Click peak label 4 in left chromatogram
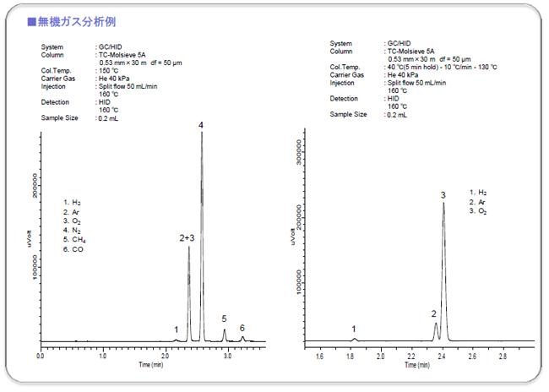Viewport: 549px width, 392px height. click(201, 125)
